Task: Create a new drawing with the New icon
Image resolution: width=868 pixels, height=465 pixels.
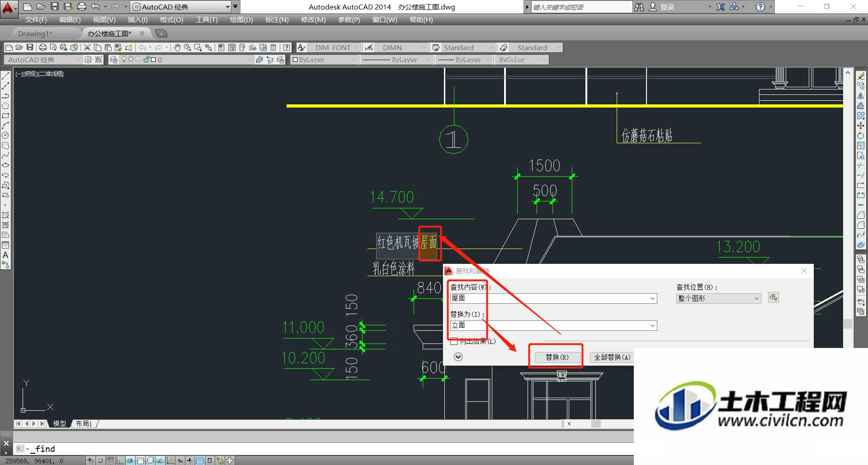Action: [9, 47]
